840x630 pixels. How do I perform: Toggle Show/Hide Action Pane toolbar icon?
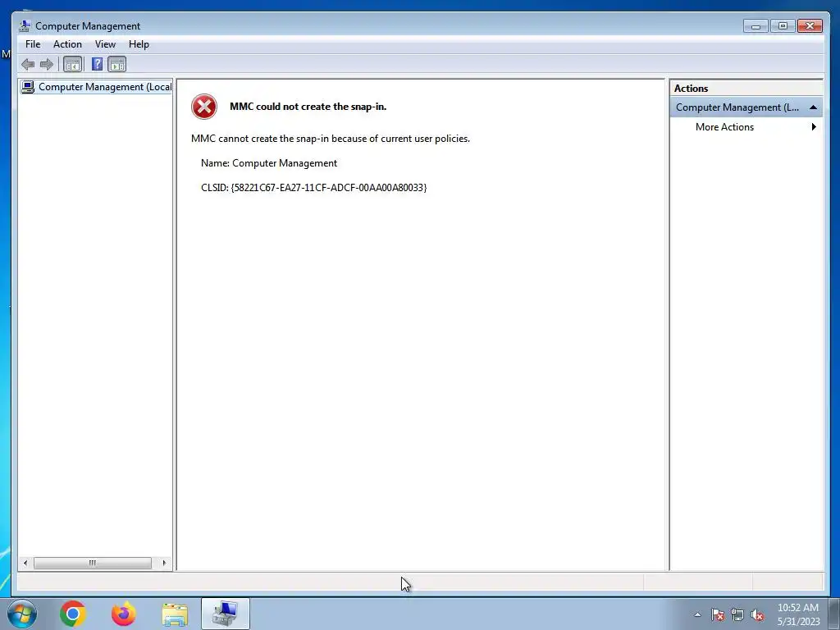click(x=116, y=65)
